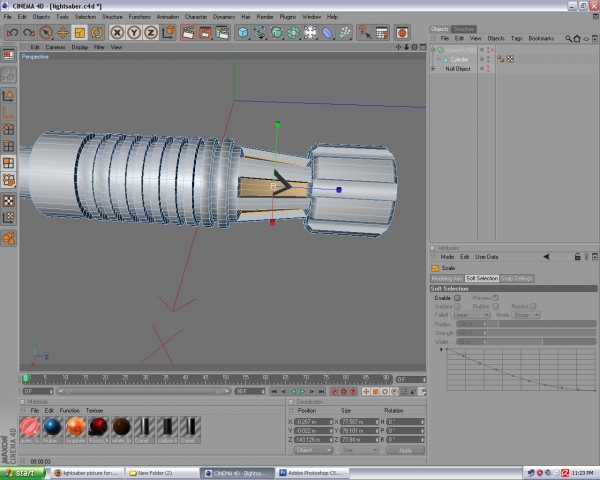
Task: Toggle Z axis lock
Action: [151, 33]
